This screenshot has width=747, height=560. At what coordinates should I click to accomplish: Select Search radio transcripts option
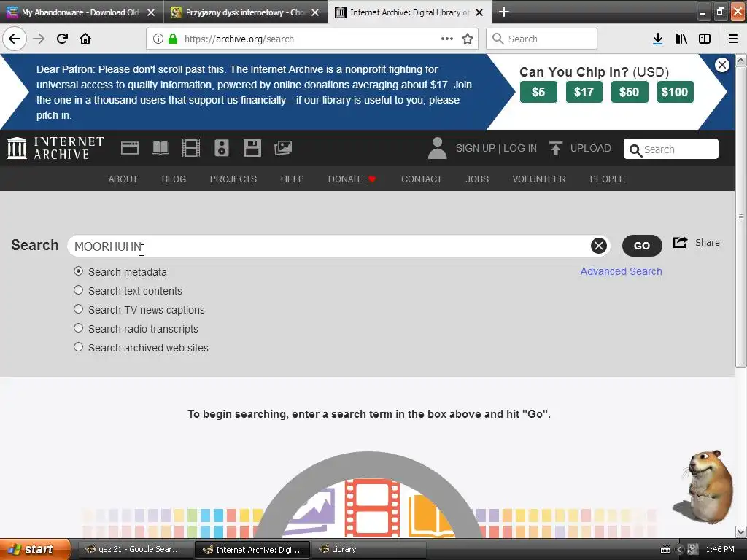pos(79,328)
